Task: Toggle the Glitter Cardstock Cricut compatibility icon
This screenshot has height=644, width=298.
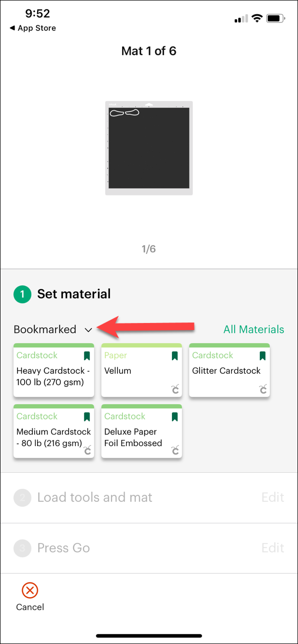Action: click(262, 388)
